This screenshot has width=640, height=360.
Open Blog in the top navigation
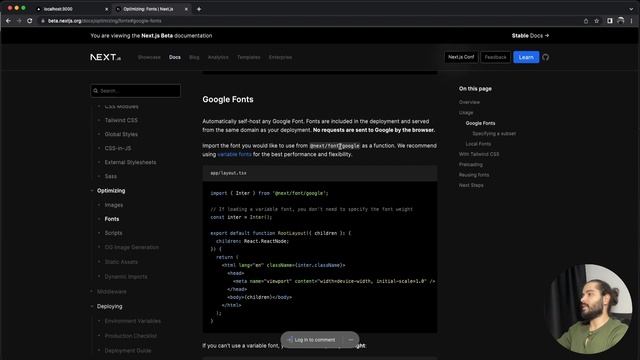pos(194,57)
